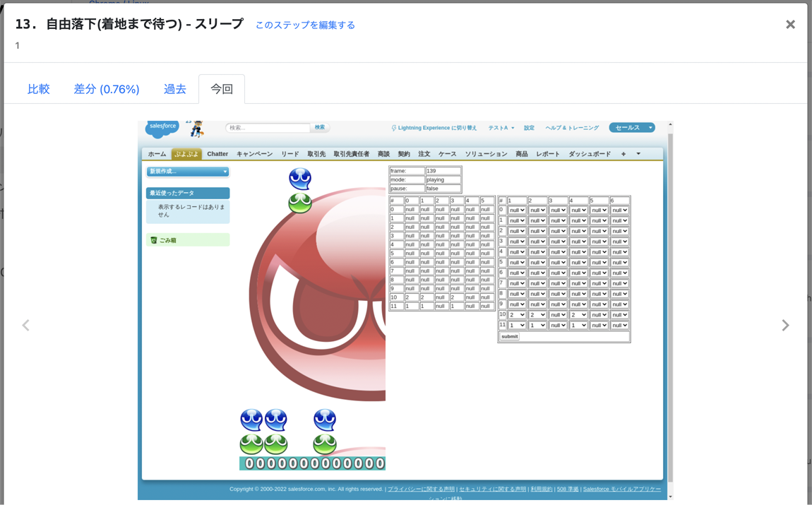Viewport: 812px width, 505px height.
Task: Close the step detail dialog
Action: coord(790,24)
